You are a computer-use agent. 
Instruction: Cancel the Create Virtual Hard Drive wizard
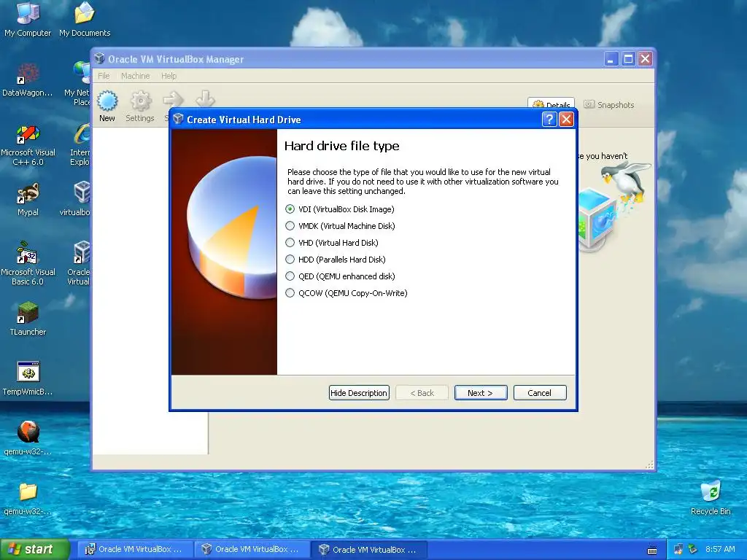(x=539, y=393)
